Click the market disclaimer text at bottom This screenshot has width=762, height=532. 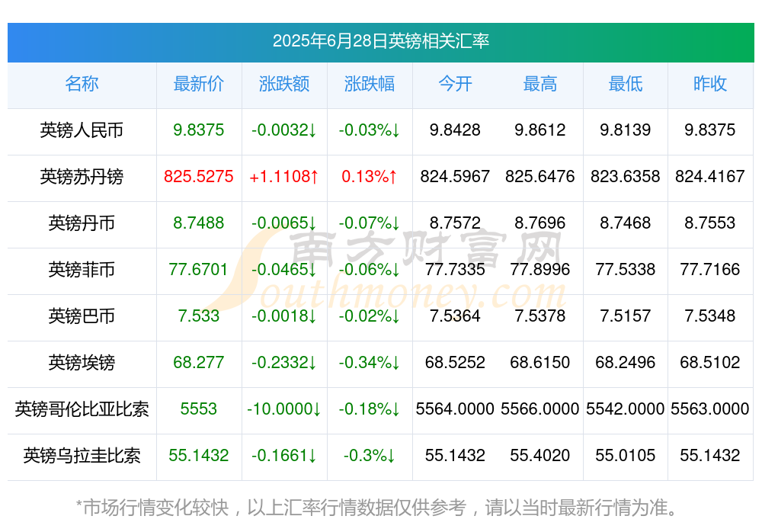click(x=380, y=503)
